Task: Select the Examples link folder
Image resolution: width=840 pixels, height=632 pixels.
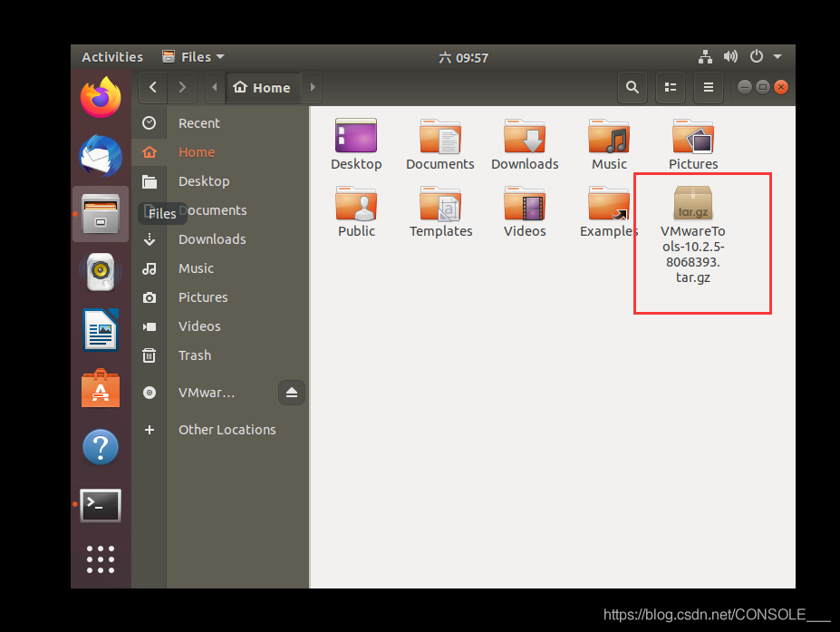Action: [x=609, y=211]
